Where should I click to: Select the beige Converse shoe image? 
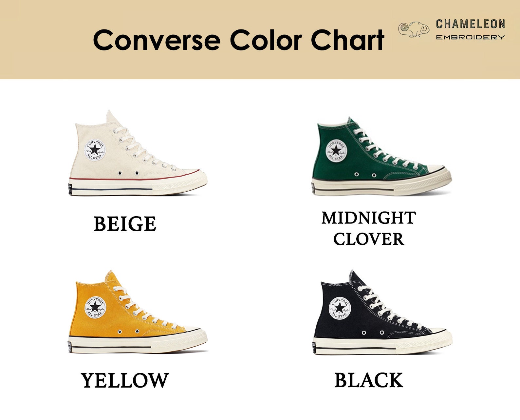point(138,153)
